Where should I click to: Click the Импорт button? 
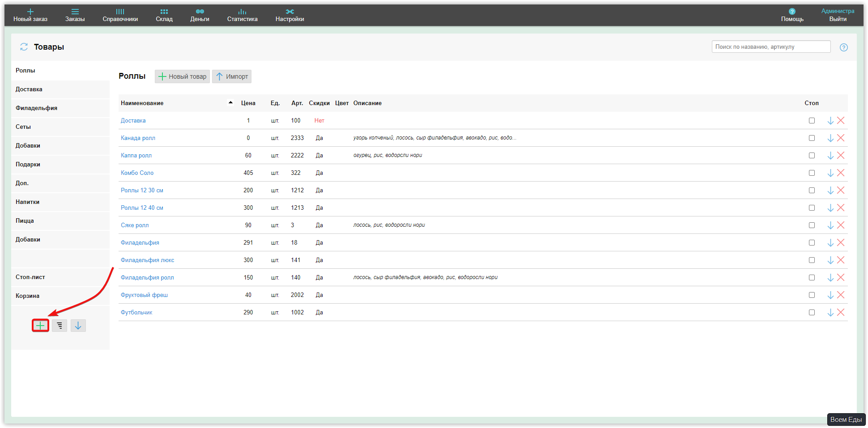[x=232, y=76]
